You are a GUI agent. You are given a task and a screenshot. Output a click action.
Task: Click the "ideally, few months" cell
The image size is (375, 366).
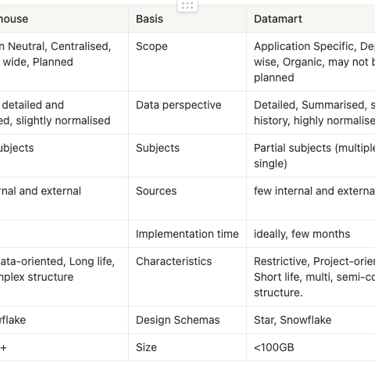point(311,234)
